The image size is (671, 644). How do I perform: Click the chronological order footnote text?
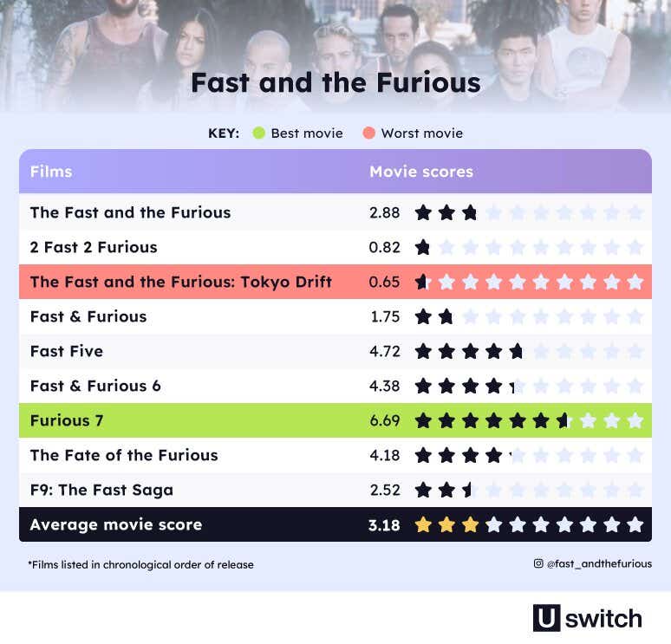(140, 565)
